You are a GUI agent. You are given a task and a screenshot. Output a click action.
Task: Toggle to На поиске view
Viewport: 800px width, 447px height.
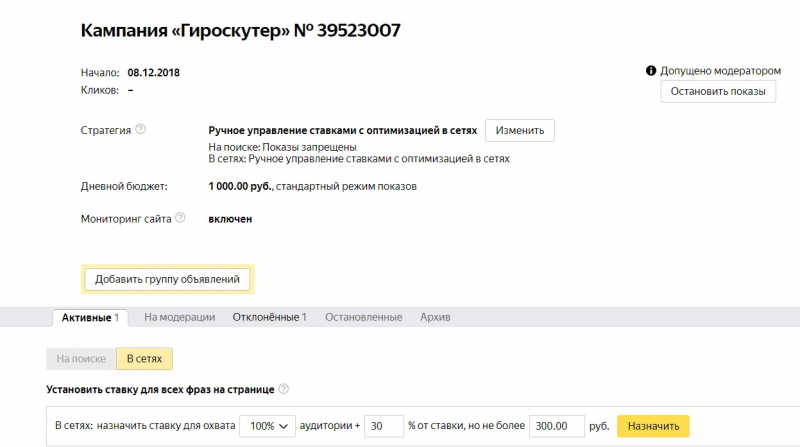click(x=81, y=359)
